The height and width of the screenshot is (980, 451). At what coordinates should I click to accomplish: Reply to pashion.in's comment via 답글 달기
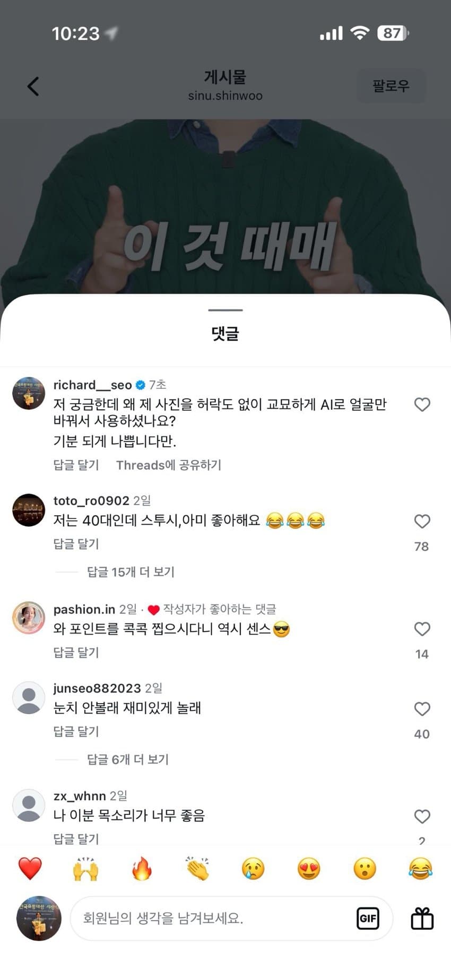click(x=76, y=652)
